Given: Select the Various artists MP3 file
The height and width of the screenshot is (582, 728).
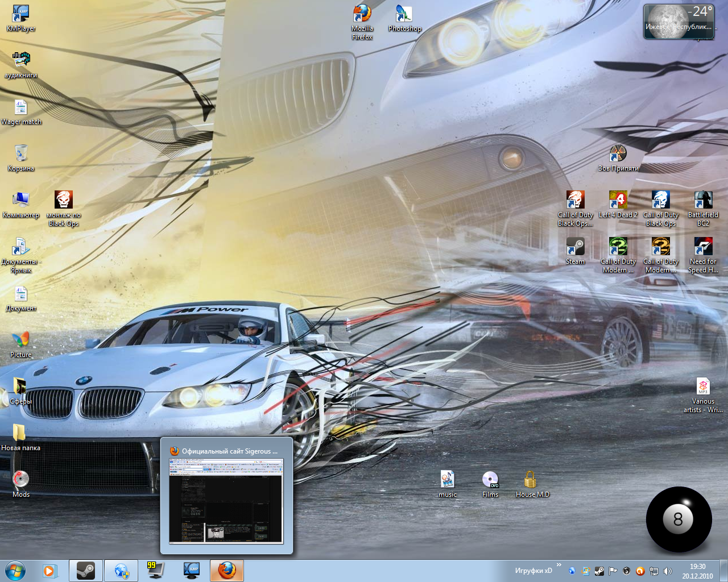Looking at the screenshot, I should (704, 394).
